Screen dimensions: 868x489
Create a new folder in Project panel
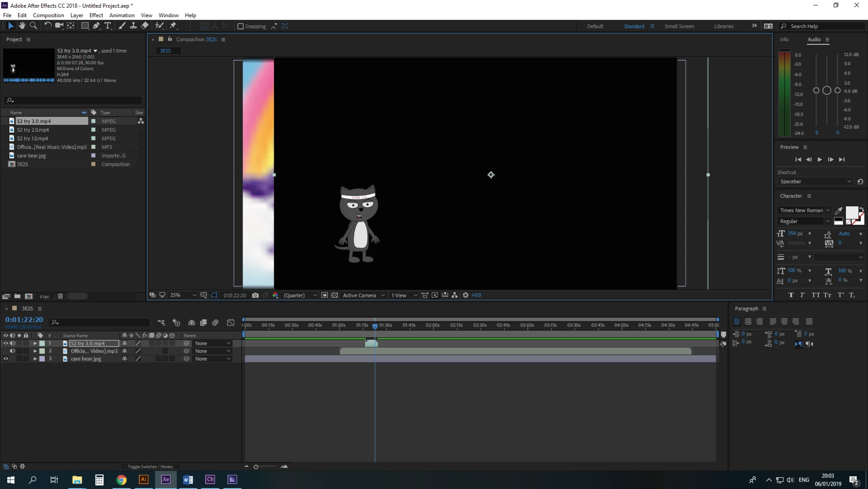click(x=17, y=296)
